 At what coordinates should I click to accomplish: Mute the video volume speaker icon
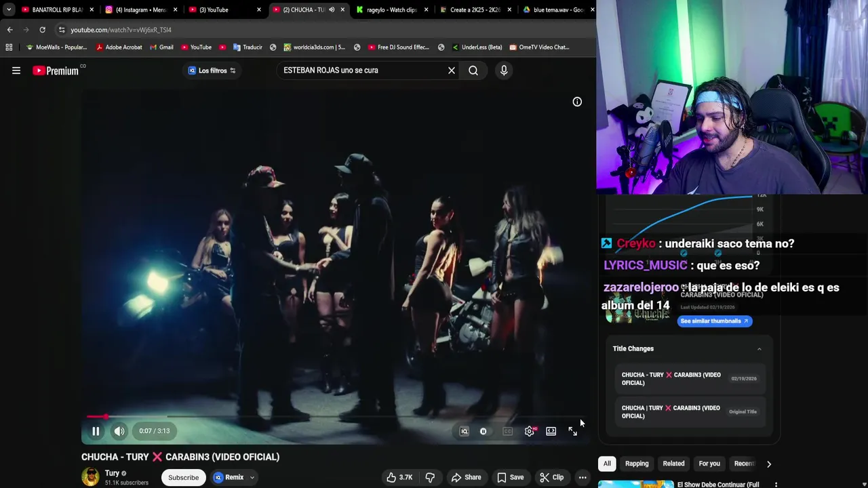click(x=119, y=431)
